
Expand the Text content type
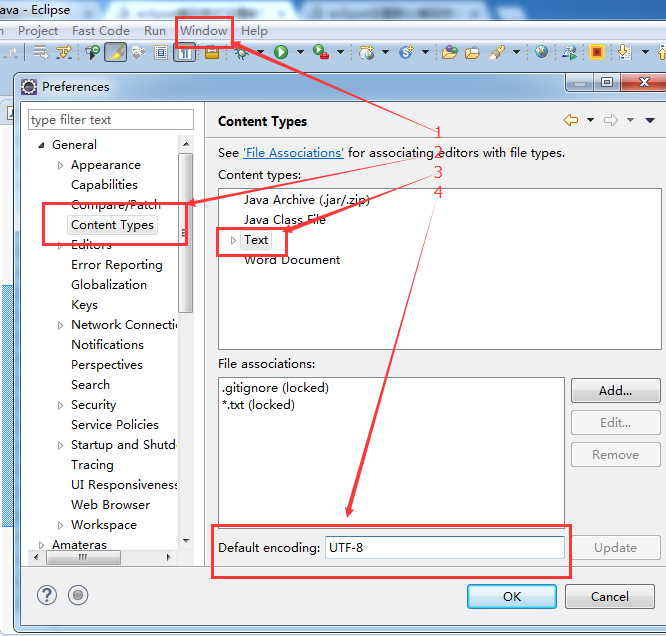(x=233, y=240)
